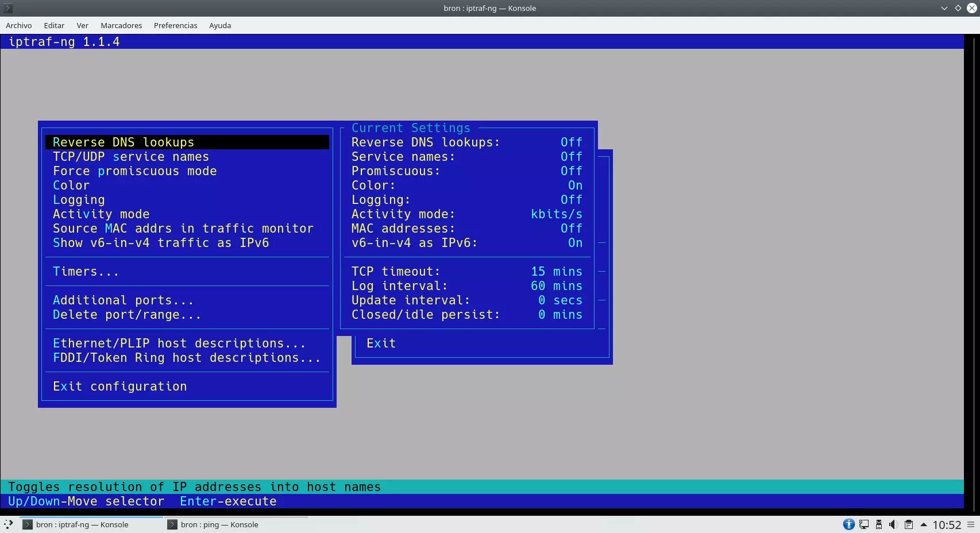This screenshot has height=533, width=980.
Task: Click the Konsole icon in title bar
Action: click(8, 8)
